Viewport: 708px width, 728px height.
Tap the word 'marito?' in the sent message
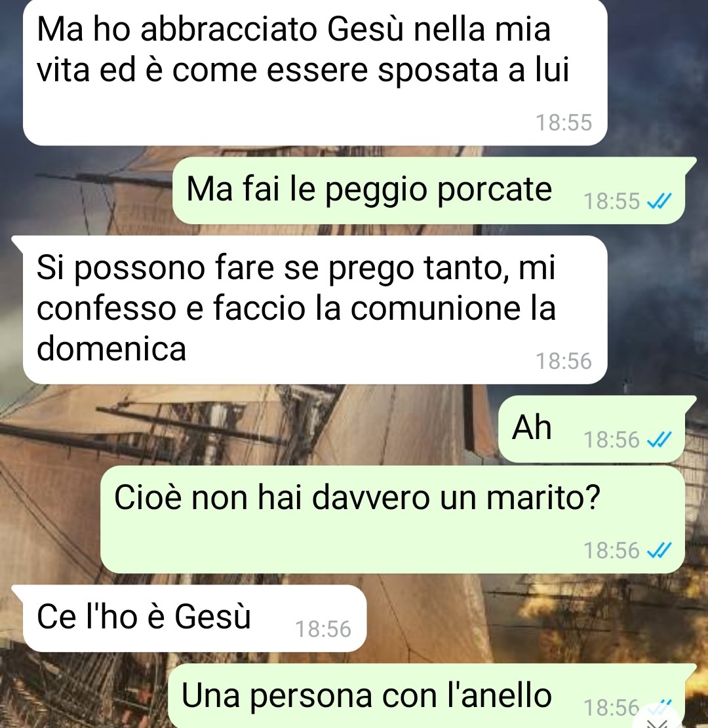[x=543, y=497]
